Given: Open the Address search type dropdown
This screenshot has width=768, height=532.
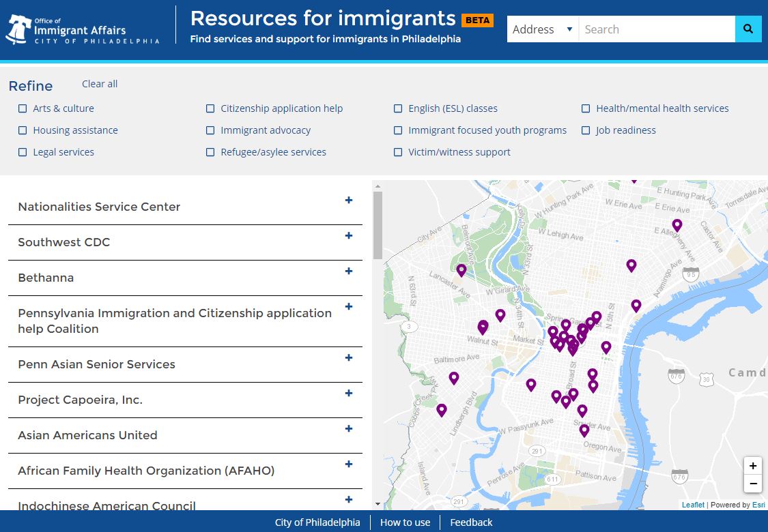Looking at the screenshot, I should pyautogui.click(x=543, y=29).
